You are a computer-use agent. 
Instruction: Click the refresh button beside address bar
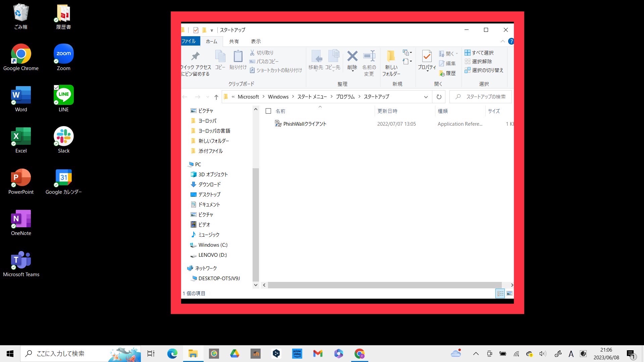439,97
